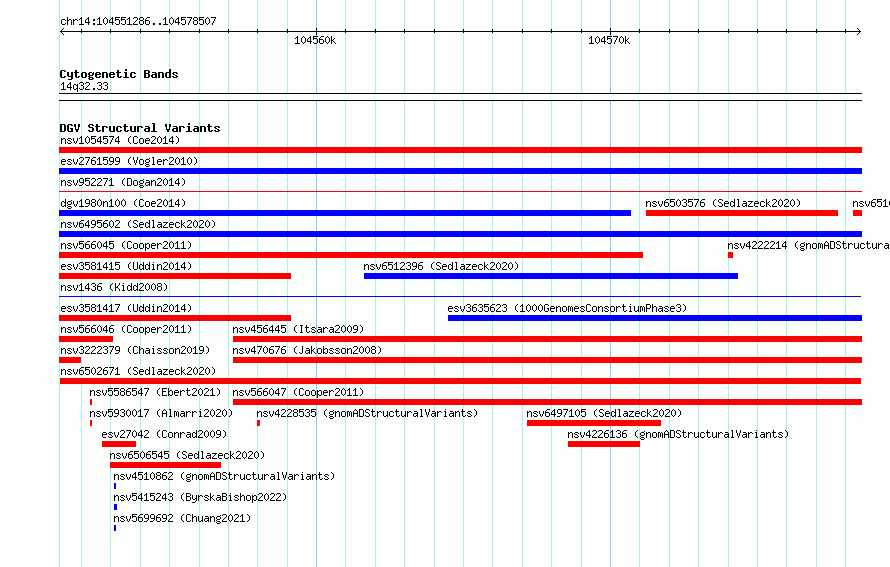Select the red nsv6497105 (Sedlazeck2020) bar
Screen dimensions: 890x567
click(594, 423)
